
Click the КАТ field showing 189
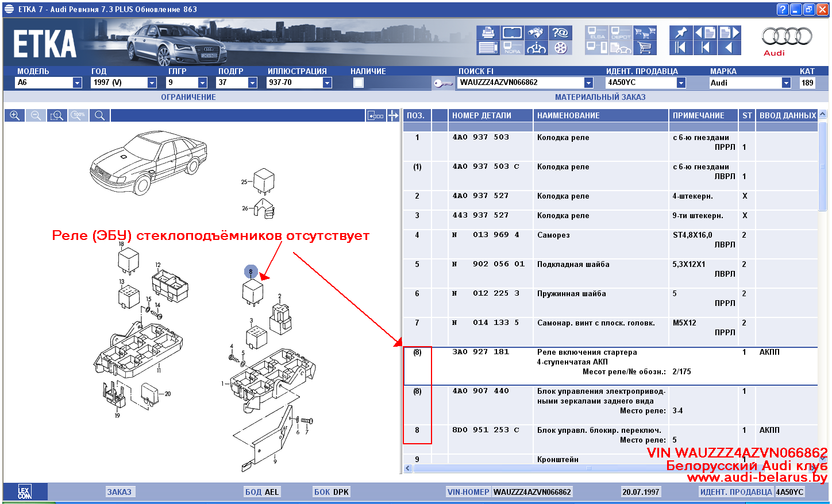pyautogui.click(x=807, y=83)
